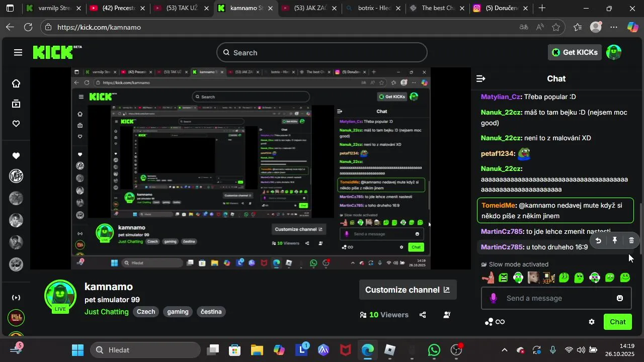This screenshot has height=362, width=644.
Task: Open the first followed channel avatar in sidebar
Action: 16,176
